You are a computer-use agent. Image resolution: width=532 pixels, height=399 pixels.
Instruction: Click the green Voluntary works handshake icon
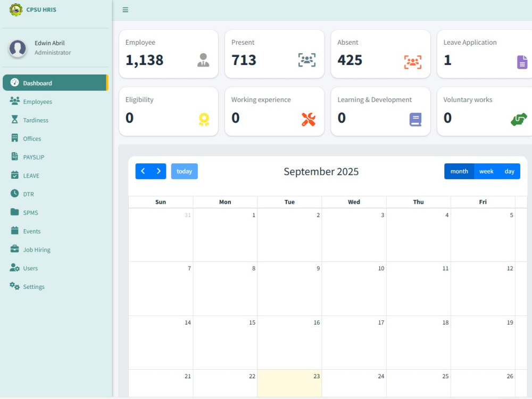click(519, 119)
